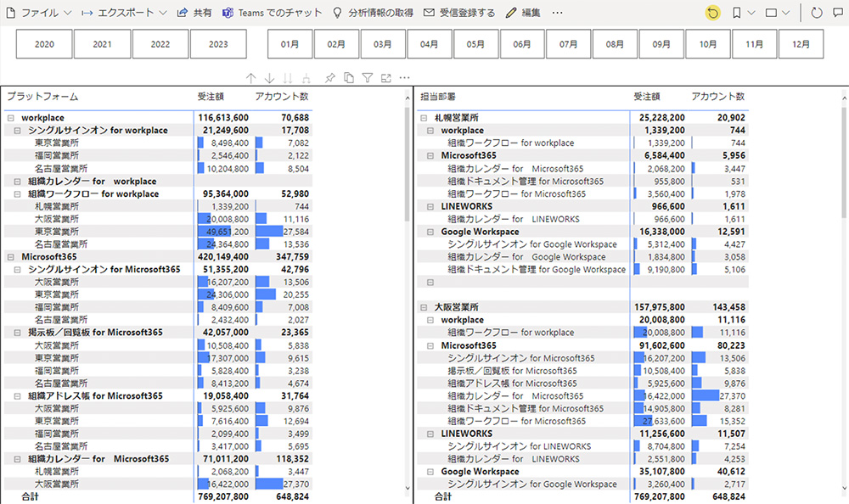Click the right table vertical scrollbar
This screenshot has width=849, height=504.
(x=845, y=162)
